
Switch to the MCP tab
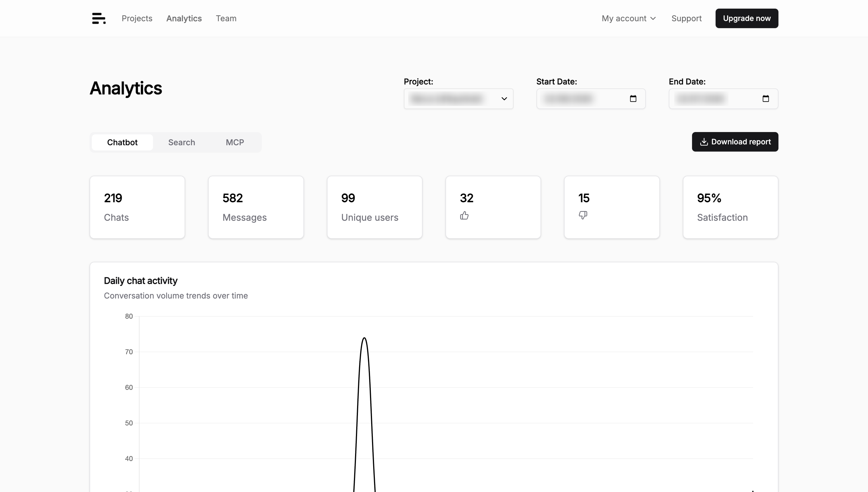pos(235,142)
